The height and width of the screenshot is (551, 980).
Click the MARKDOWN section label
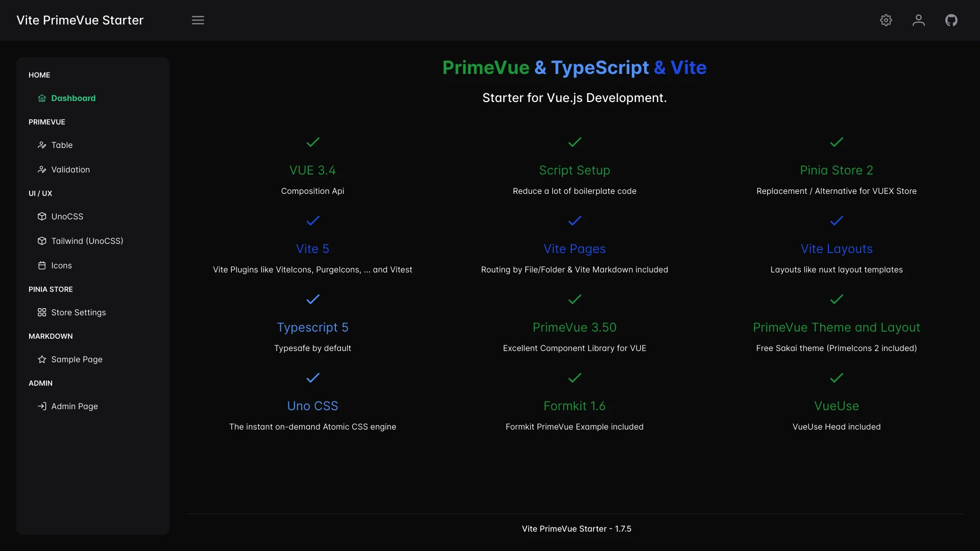click(51, 336)
